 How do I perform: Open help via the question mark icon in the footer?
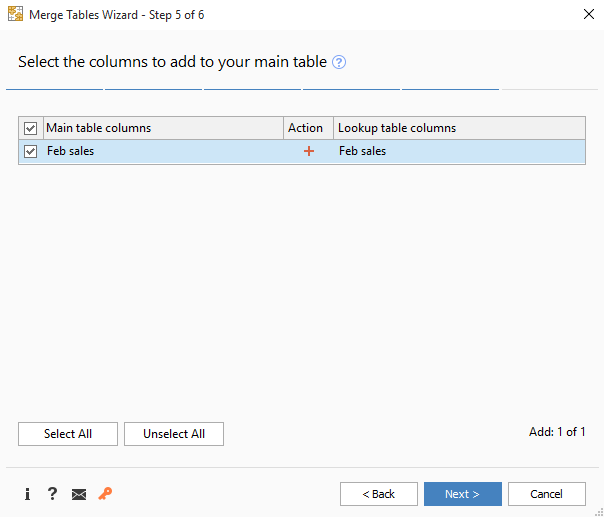[x=52, y=494]
